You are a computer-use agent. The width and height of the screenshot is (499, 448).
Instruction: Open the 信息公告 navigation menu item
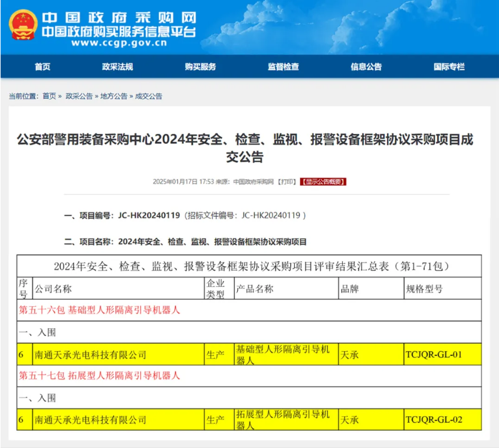pyautogui.click(x=366, y=67)
